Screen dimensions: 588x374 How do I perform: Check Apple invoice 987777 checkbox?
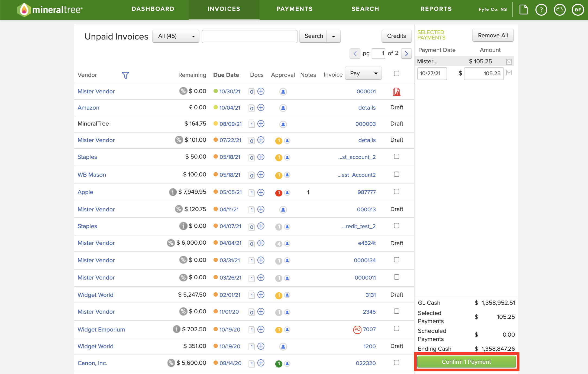397,192
